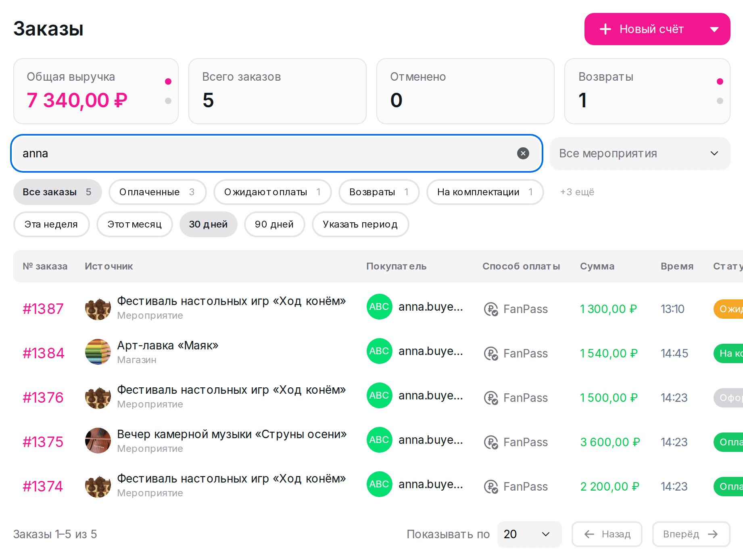Click the 3 600,00 ₽ amount
Viewport: 743px width, 560px height.
coord(610,442)
